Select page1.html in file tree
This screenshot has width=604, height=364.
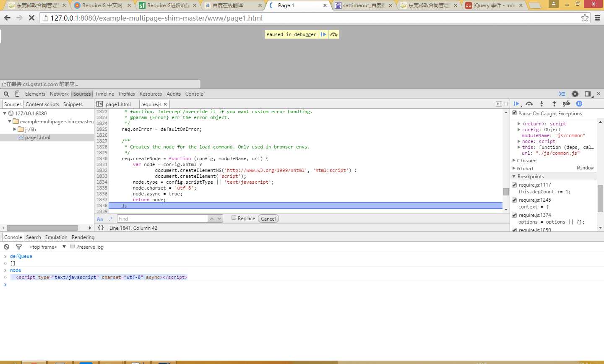click(x=38, y=138)
